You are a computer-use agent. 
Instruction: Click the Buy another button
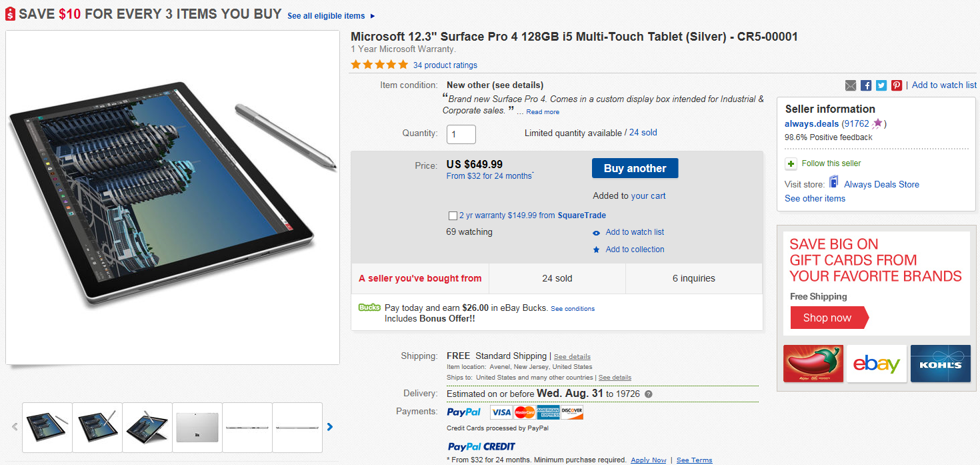tap(635, 168)
